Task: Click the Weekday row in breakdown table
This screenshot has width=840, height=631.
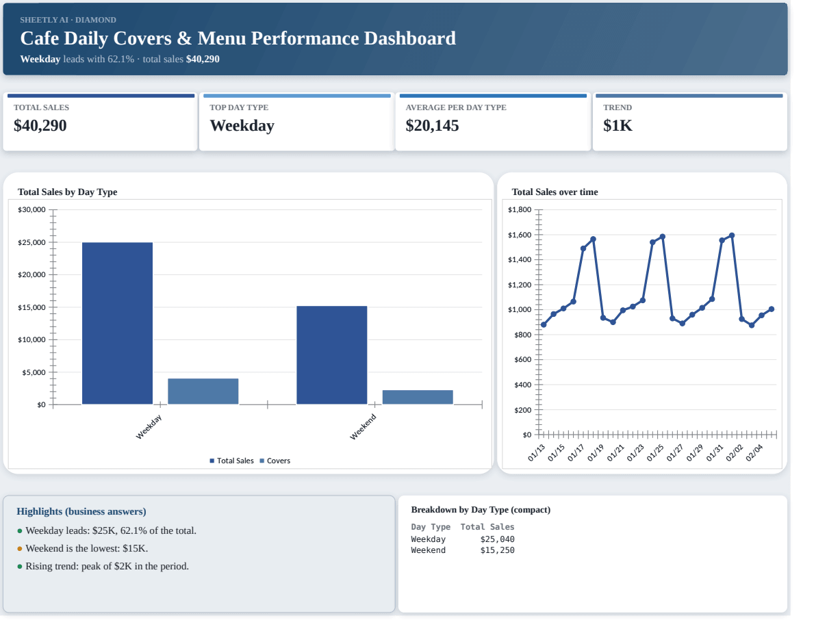Action: tap(463, 539)
